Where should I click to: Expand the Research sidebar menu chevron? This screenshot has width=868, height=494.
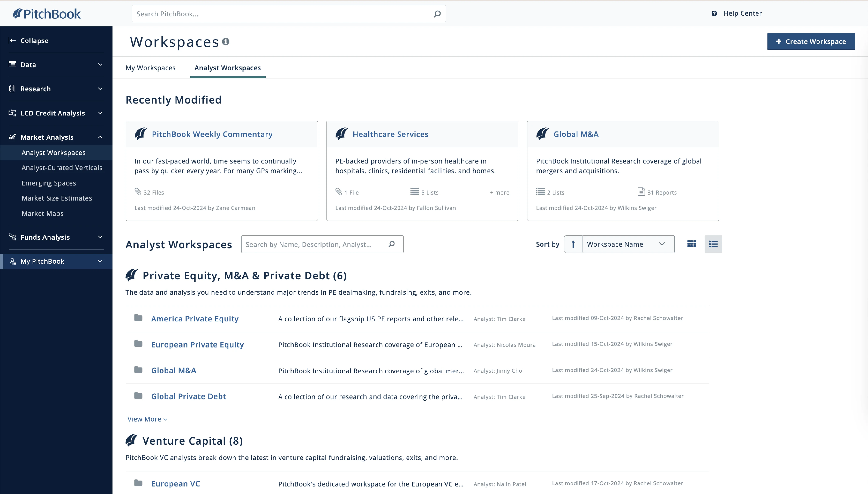(x=100, y=89)
